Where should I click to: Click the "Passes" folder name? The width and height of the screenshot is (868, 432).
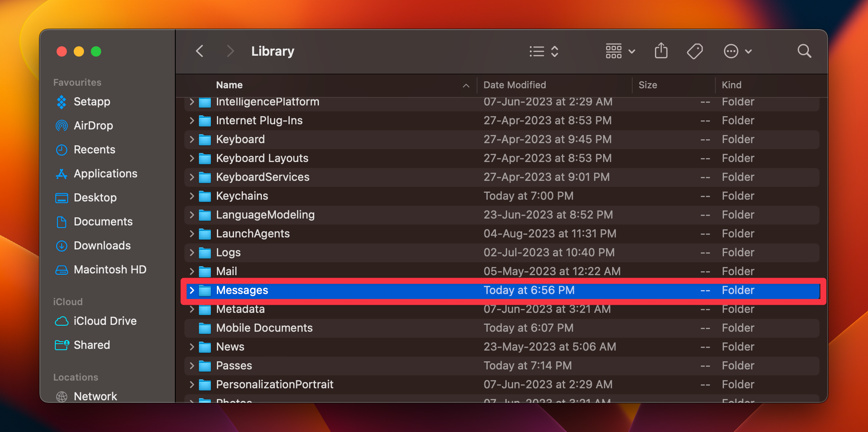coord(234,366)
